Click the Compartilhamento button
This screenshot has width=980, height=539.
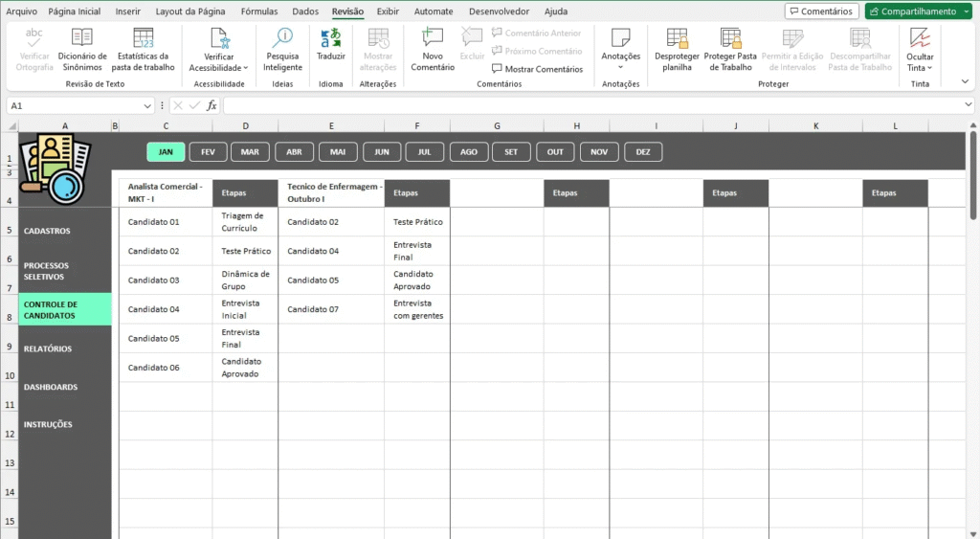(x=919, y=11)
